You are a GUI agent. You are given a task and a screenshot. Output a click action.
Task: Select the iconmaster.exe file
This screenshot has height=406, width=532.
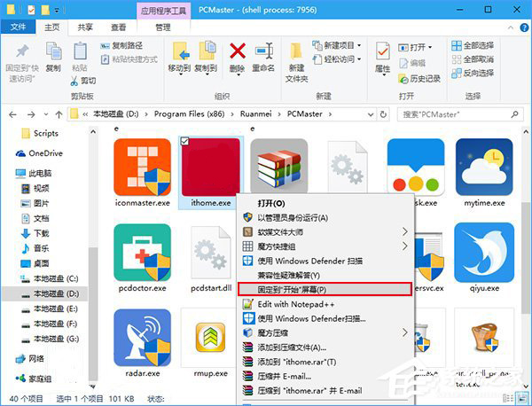[x=142, y=173]
